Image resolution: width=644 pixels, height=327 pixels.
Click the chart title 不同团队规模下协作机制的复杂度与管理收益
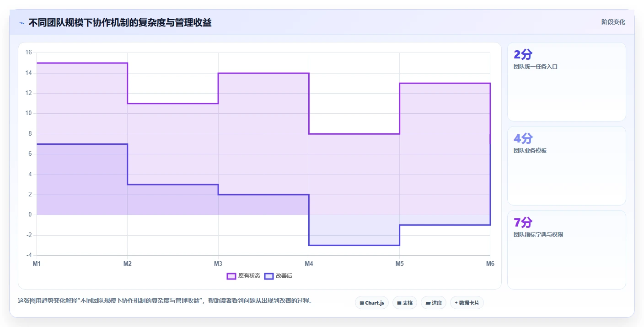click(x=120, y=22)
